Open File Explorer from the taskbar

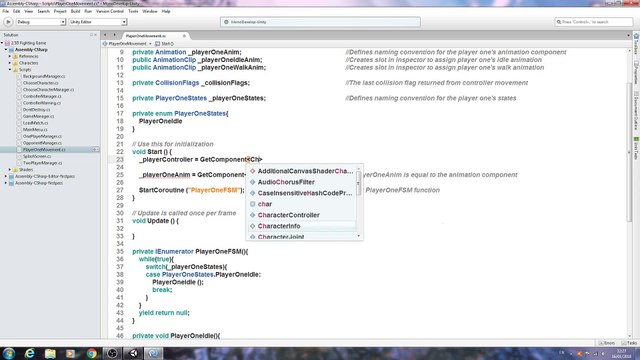[50, 353]
